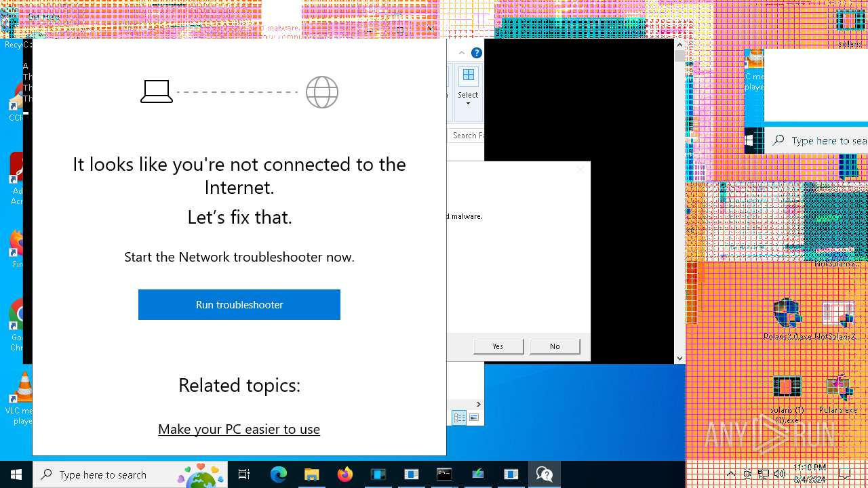
Task: Open File Explorer help icon
Action: click(477, 53)
